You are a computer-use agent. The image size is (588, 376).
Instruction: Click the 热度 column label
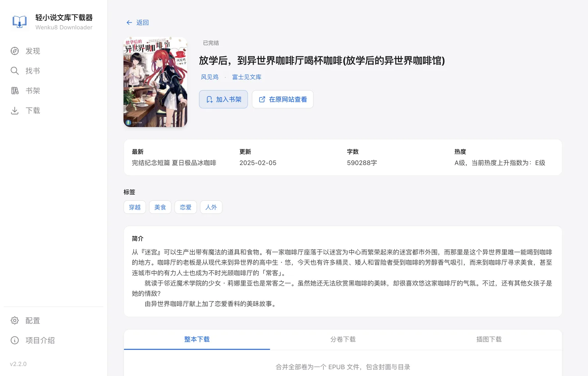point(460,152)
